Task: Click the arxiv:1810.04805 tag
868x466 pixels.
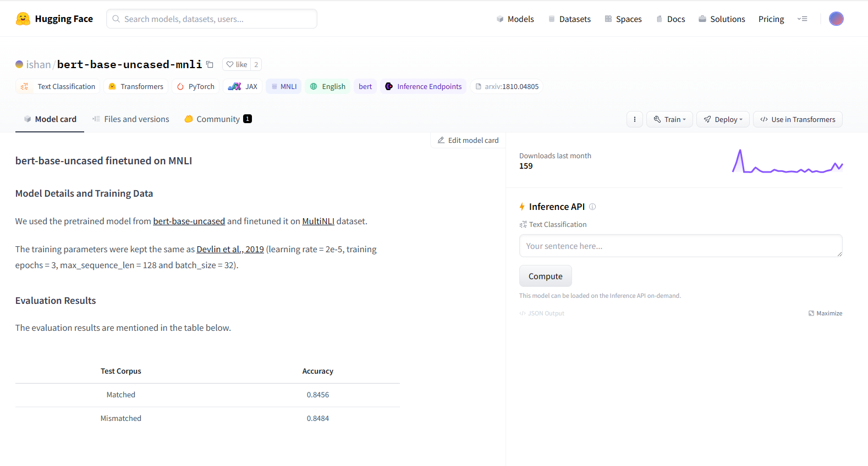Action: [x=507, y=86]
